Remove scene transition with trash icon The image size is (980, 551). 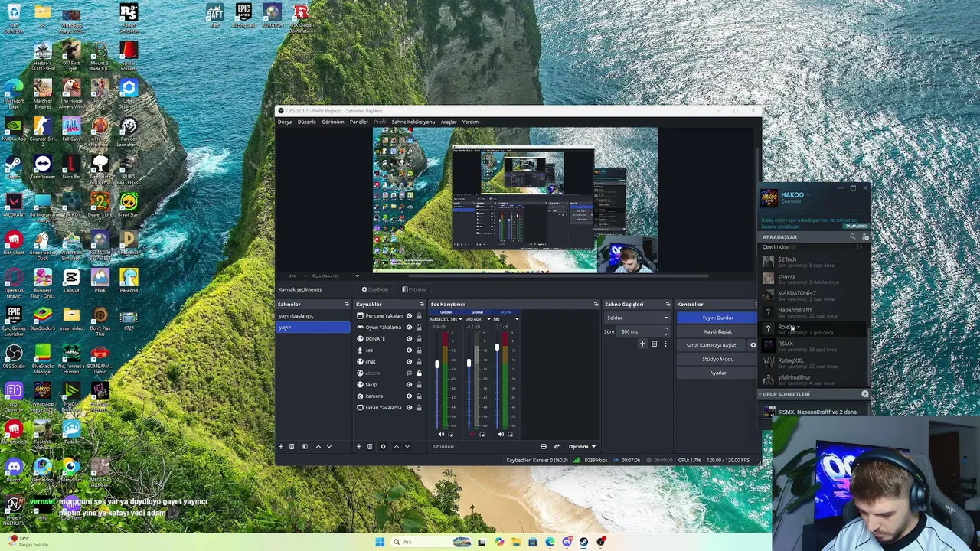(x=654, y=344)
